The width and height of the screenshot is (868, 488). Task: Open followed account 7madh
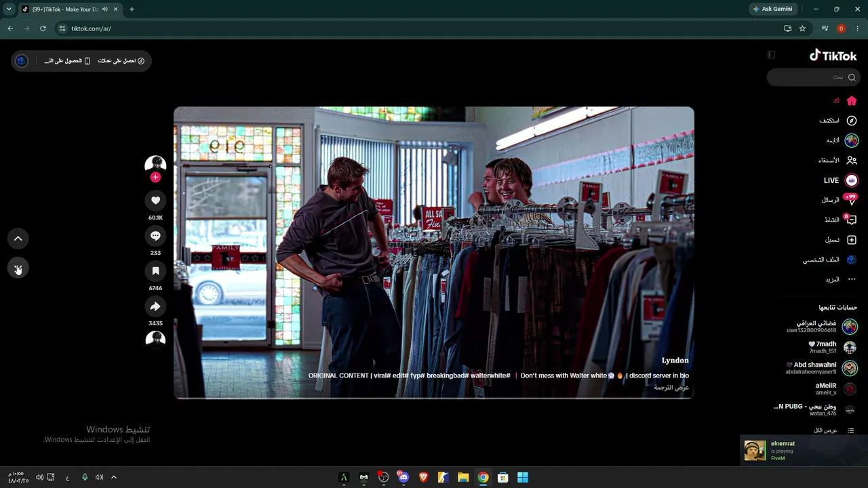[x=833, y=347]
